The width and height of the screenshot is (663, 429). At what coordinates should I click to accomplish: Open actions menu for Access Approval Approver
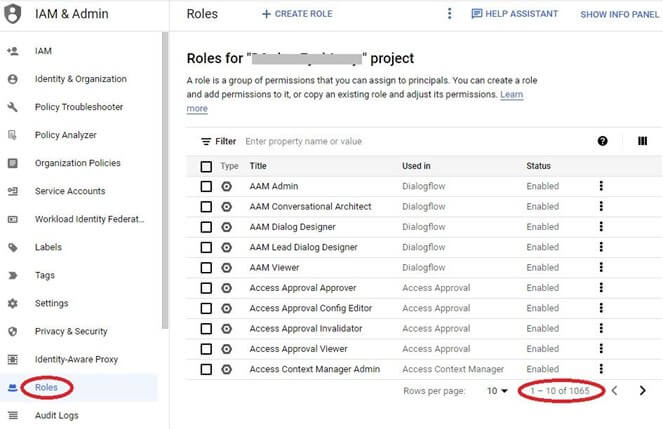601,287
